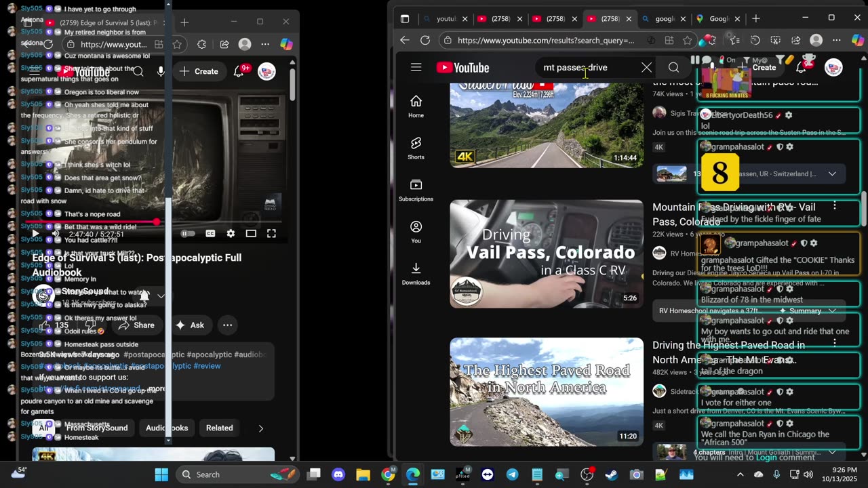Toggle closed captions on the audiobook video

(x=210, y=234)
